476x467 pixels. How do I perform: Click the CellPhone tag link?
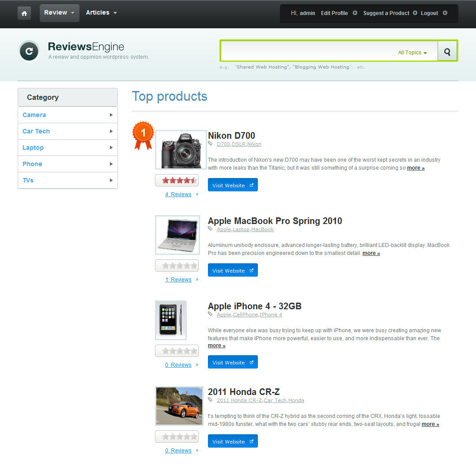coord(246,315)
